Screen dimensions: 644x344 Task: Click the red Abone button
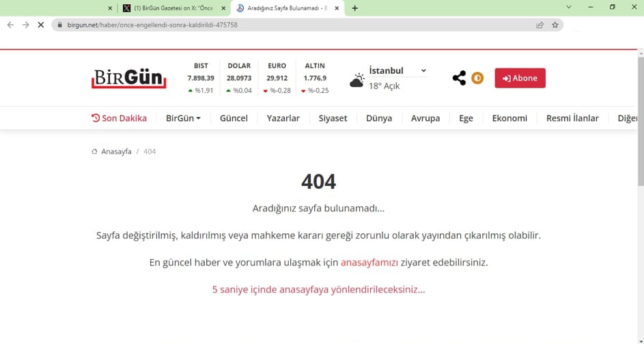pyautogui.click(x=520, y=78)
